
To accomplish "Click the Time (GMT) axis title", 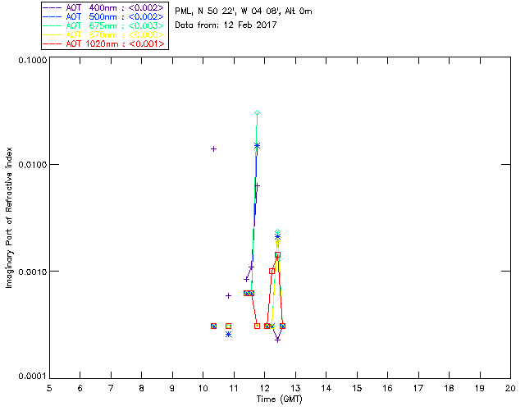I will tap(280, 399).
